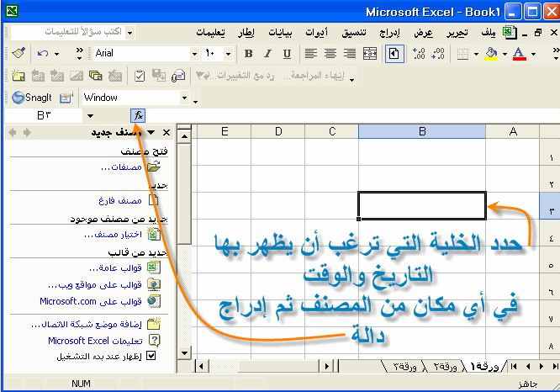Click the SnagIt capture button
560x392 pixels.
point(31,98)
